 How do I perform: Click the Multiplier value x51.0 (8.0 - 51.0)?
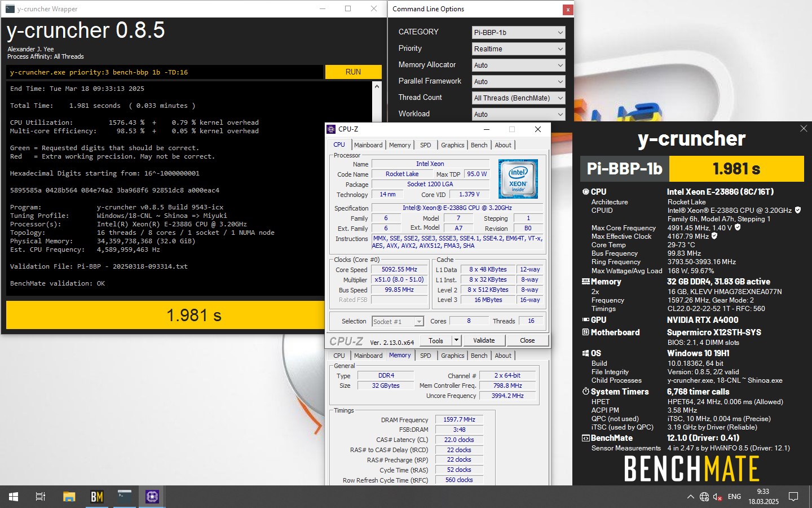point(399,280)
